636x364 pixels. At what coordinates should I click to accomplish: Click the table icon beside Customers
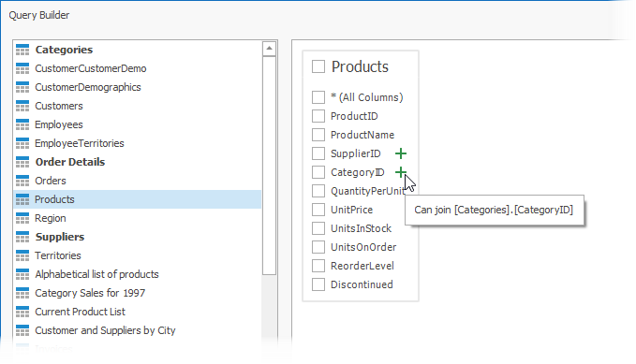coord(22,106)
